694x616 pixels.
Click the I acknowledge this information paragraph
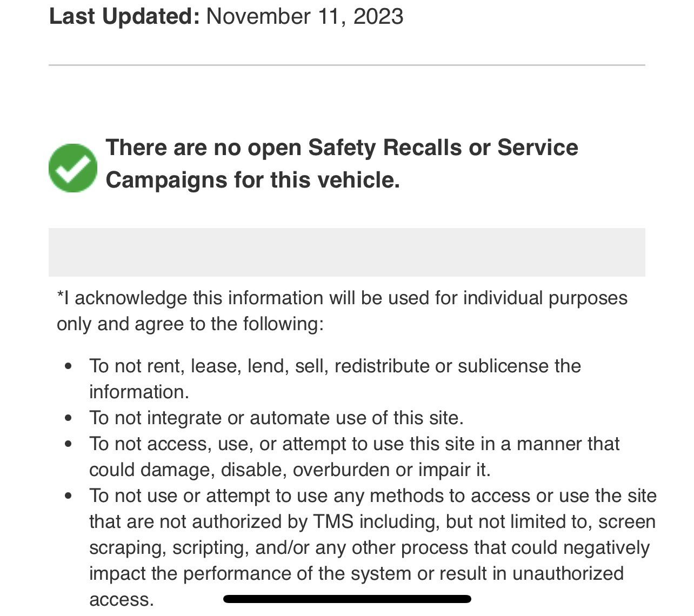(342, 311)
